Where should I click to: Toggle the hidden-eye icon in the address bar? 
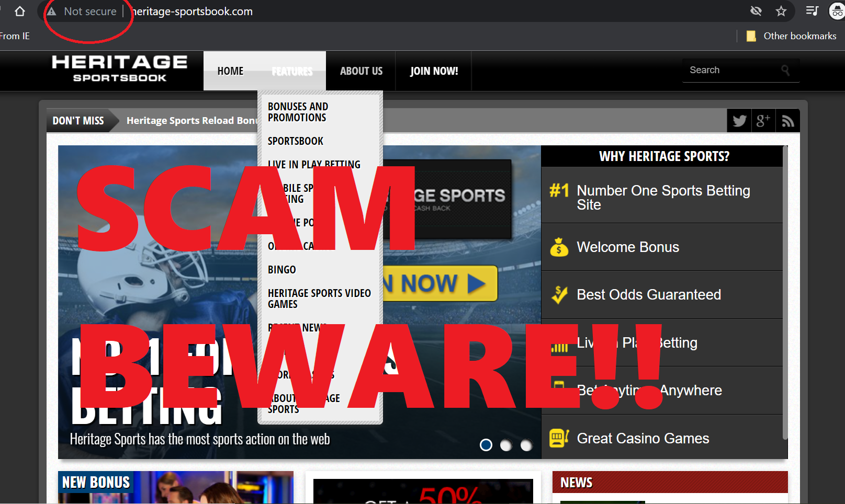click(x=756, y=10)
